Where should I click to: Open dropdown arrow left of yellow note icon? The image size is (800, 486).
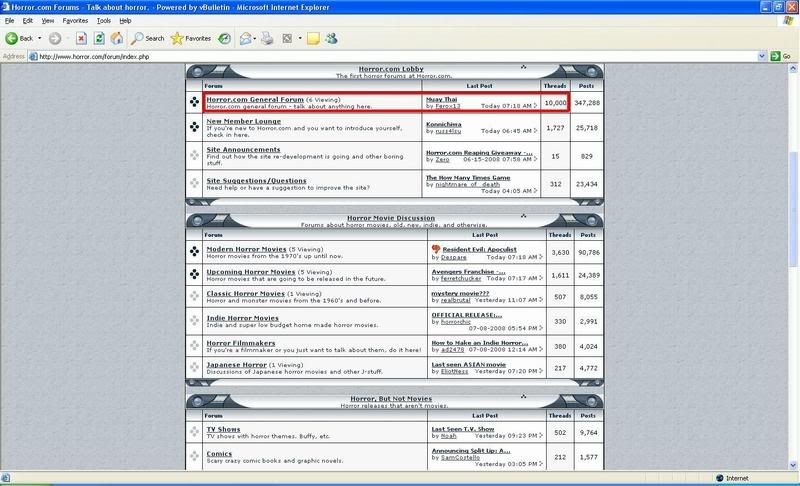pos(300,38)
